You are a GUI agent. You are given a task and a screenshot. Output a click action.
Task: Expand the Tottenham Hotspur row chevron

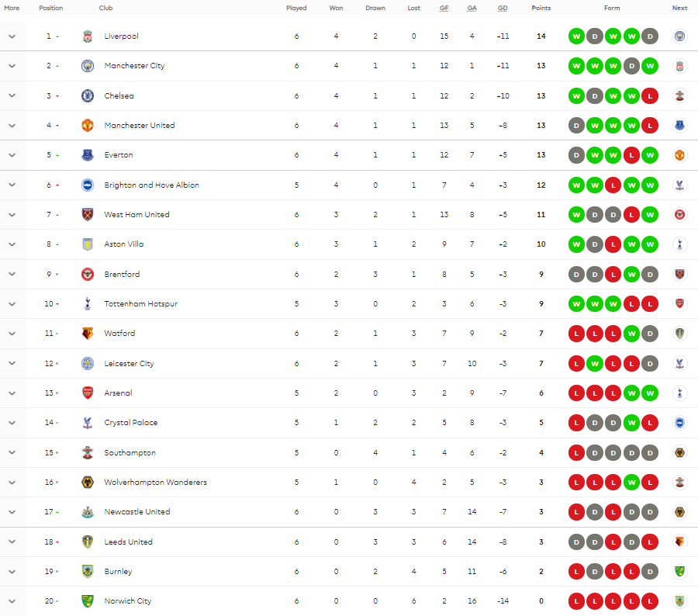[12, 304]
